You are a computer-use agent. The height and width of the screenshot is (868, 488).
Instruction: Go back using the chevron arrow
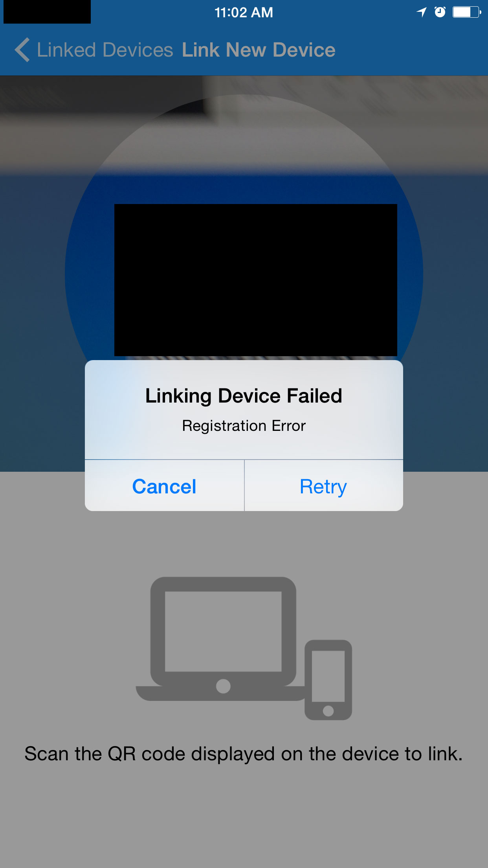point(22,50)
